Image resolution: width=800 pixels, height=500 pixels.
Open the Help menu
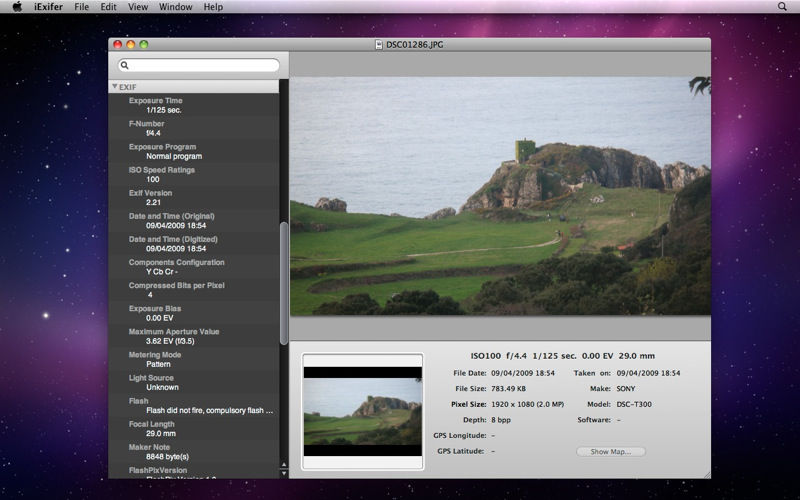(213, 7)
